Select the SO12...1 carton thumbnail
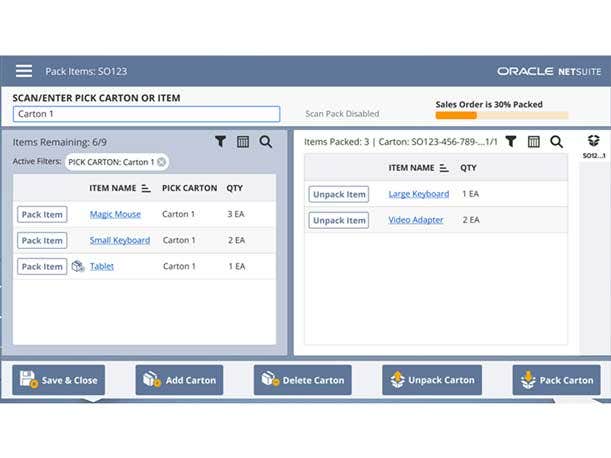Screen dimensions: 611x458 pyautogui.click(x=592, y=147)
